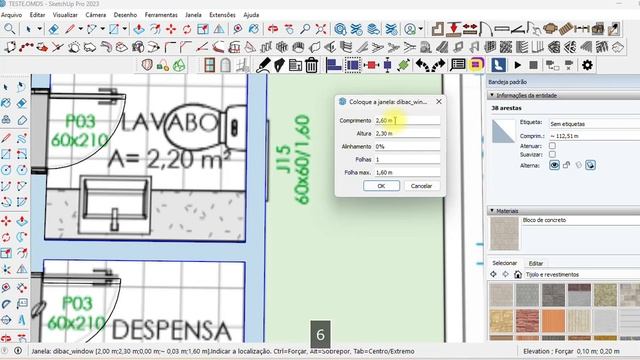Click the Zoom magnifier tool in camera toolbar

pyautogui.click(x=305, y=29)
